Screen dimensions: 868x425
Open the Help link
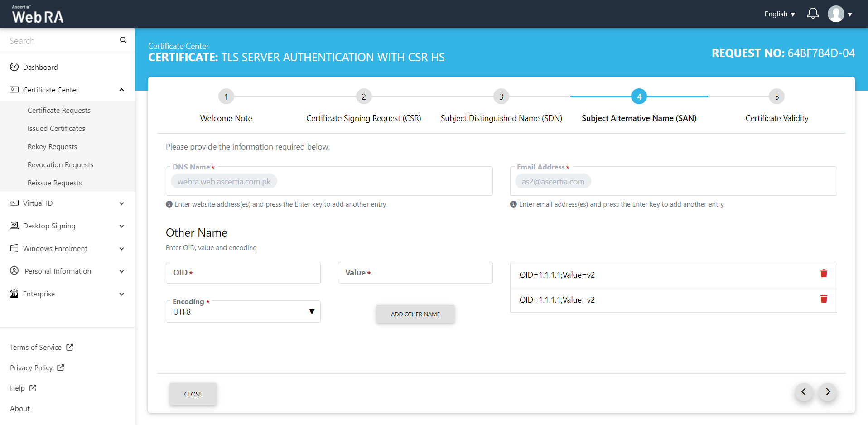pyautogui.click(x=17, y=388)
